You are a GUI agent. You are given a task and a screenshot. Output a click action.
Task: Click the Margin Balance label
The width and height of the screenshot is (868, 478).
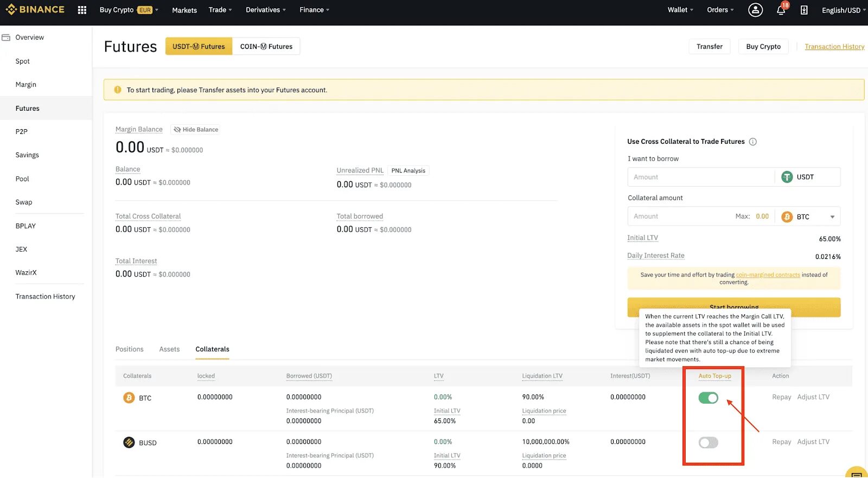tap(139, 129)
